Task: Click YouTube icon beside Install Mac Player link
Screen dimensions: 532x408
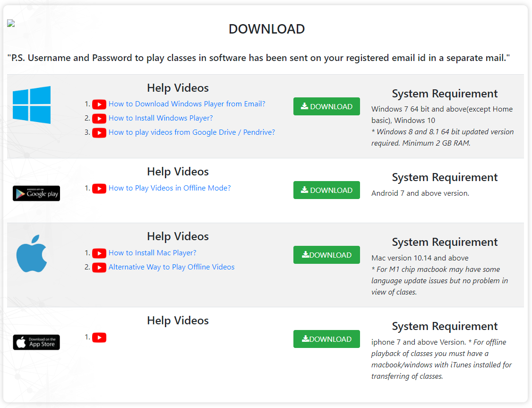Action: pyautogui.click(x=99, y=253)
